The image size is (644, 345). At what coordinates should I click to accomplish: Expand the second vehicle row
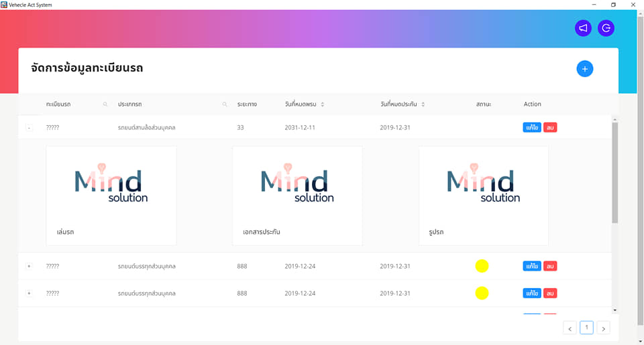pyautogui.click(x=29, y=266)
